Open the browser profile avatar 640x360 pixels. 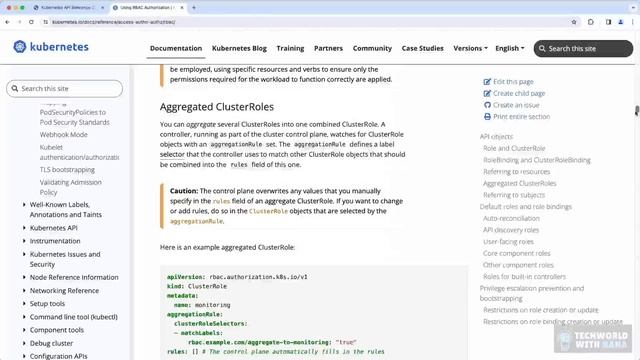click(620, 22)
